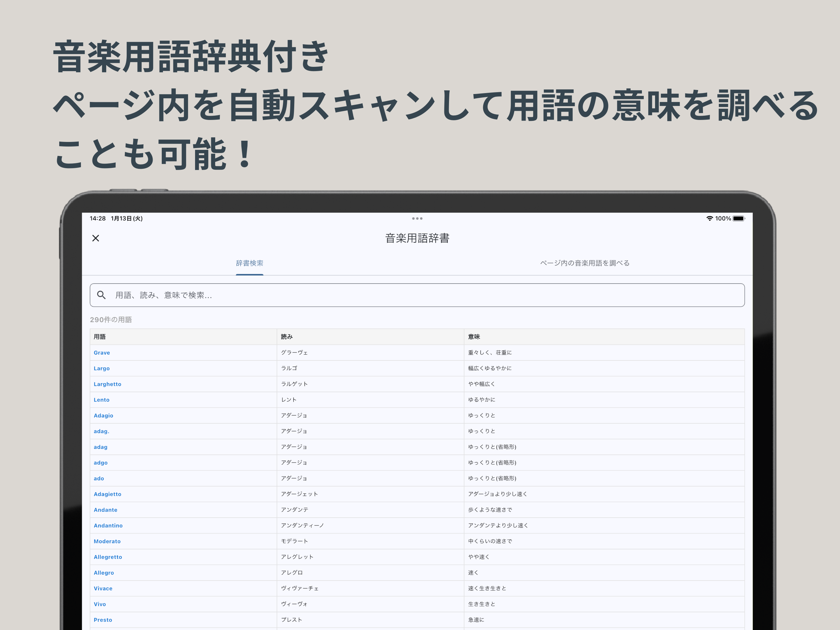Select the Larghetto term
The image size is (840, 630).
coord(107,384)
